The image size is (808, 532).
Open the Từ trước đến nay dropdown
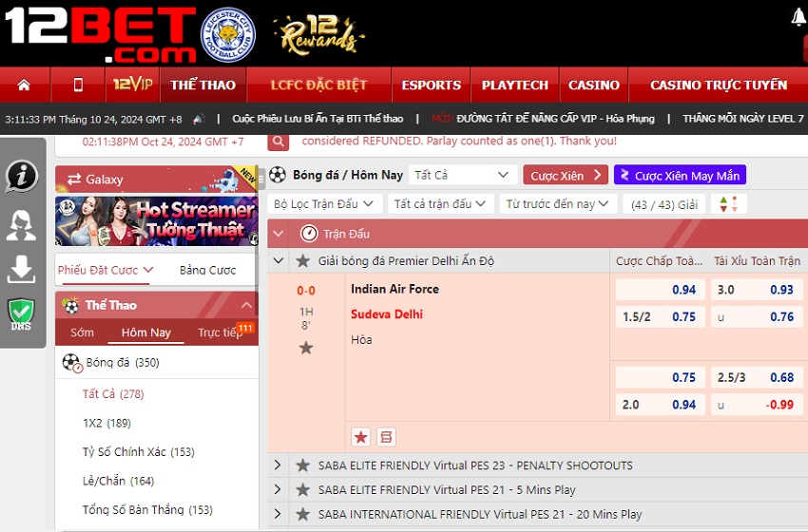[x=558, y=204]
